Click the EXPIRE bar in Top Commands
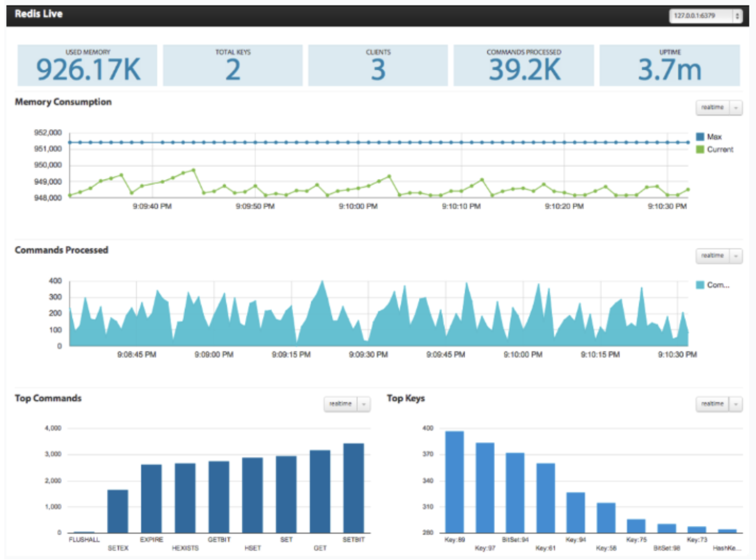This screenshot has height=560, width=756. pyautogui.click(x=152, y=499)
